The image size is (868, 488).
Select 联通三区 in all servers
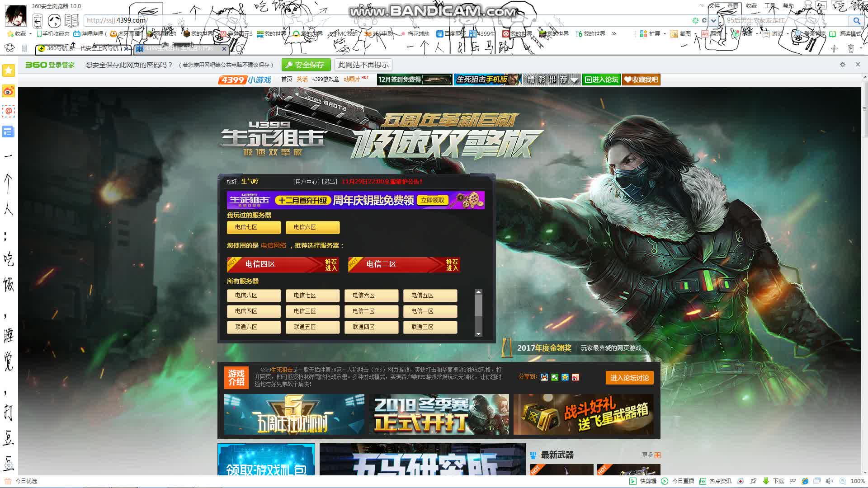point(430,327)
